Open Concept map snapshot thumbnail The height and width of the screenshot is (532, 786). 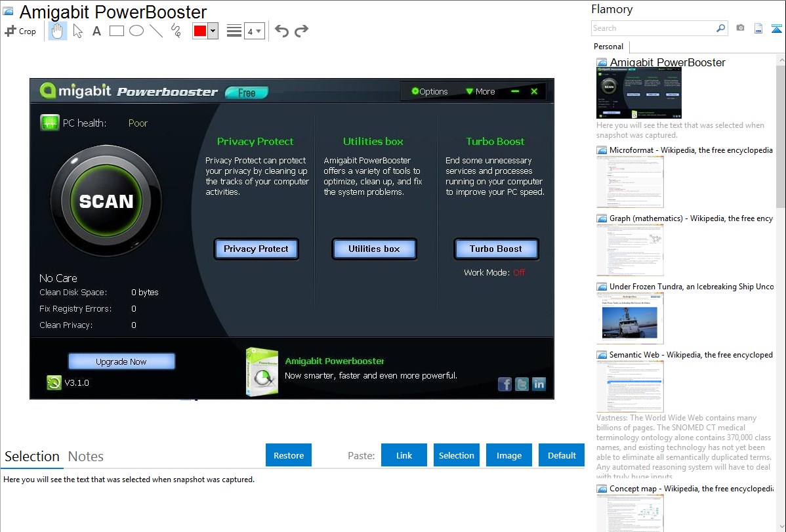[630, 513]
